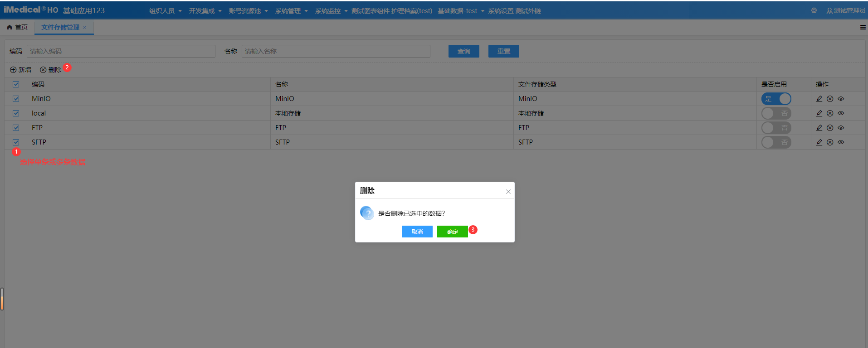Viewport: 868px width, 348px height.
Task: Expand the 系统监控 dropdown menu
Action: pyautogui.click(x=332, y=11)
